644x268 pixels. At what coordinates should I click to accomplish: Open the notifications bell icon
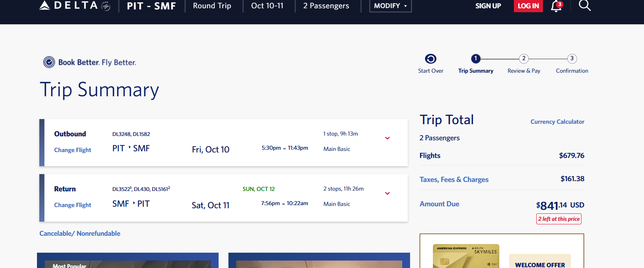pyautogui.click(x=556, y=6)
